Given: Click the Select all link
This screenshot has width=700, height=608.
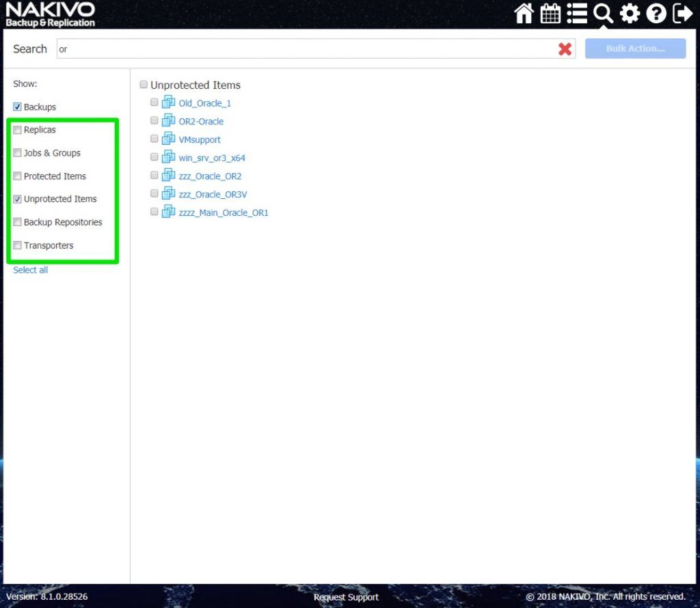Looking at the screenshot, I should coord(30,270).
